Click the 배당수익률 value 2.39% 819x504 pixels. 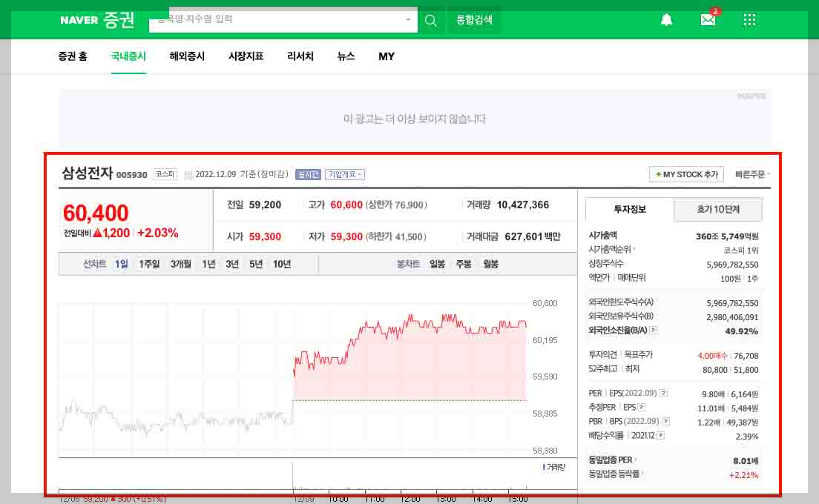747,436
